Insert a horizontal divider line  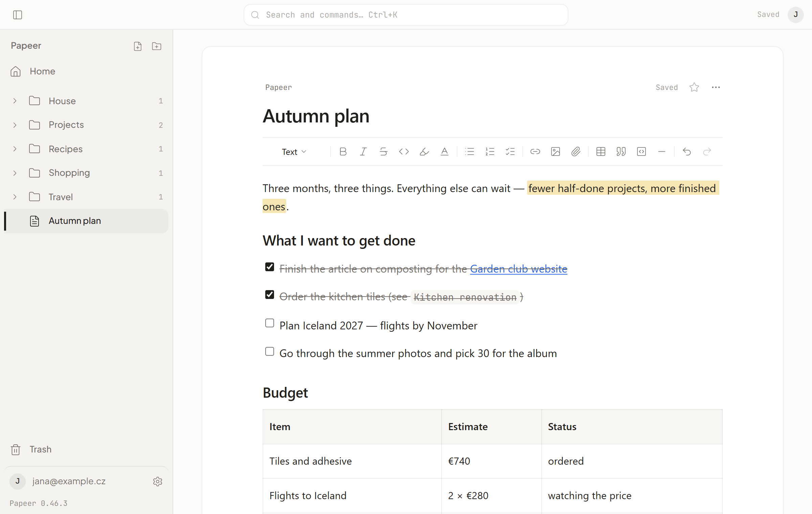[662, 151]
